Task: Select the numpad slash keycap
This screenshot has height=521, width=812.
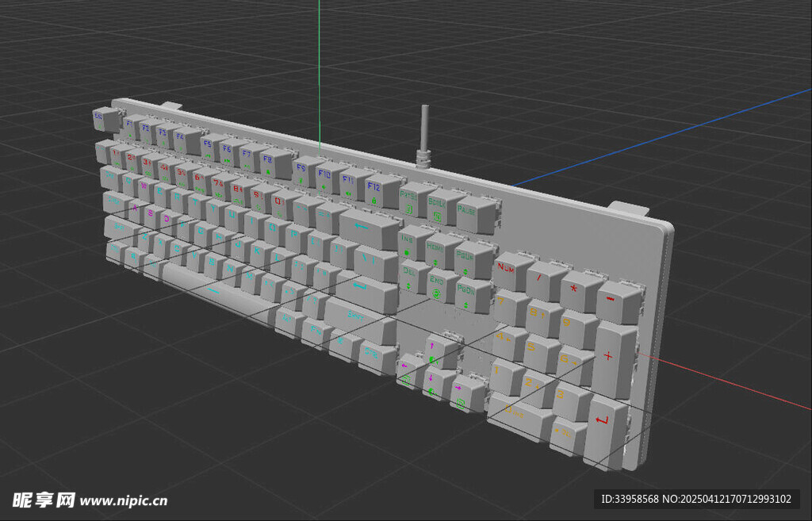Action: point(545,282)
